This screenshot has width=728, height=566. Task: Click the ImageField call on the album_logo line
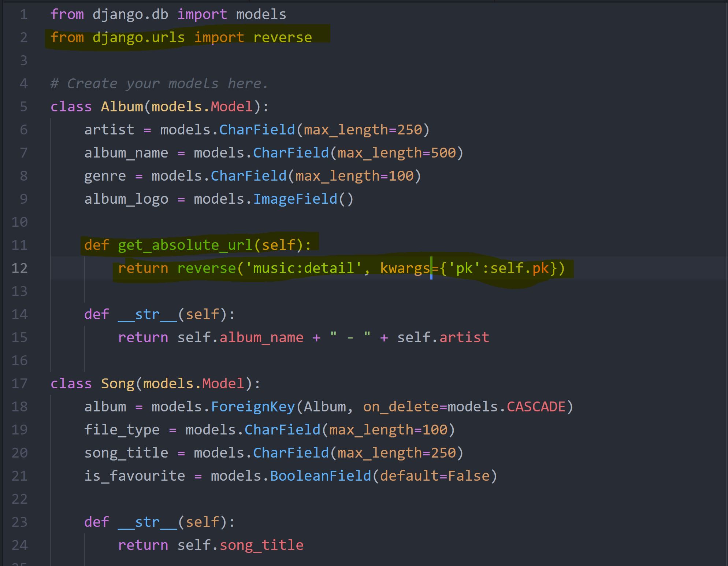[x=295, y=199]
